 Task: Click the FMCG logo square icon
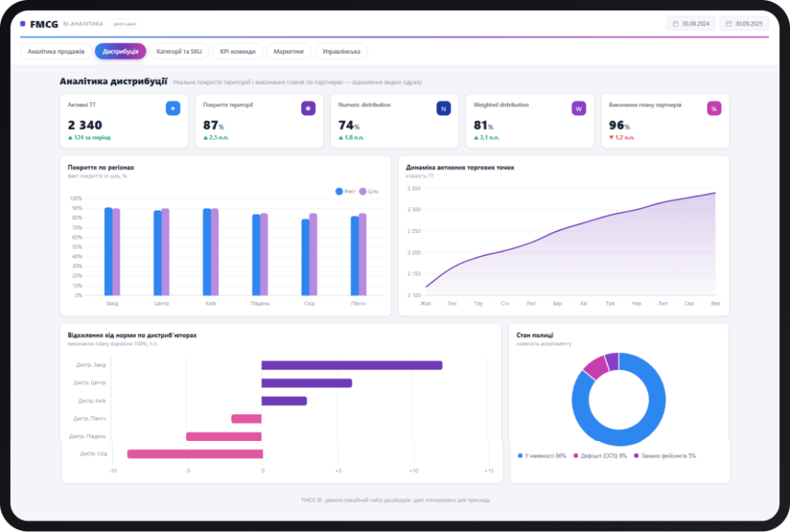tap(22, 24)
